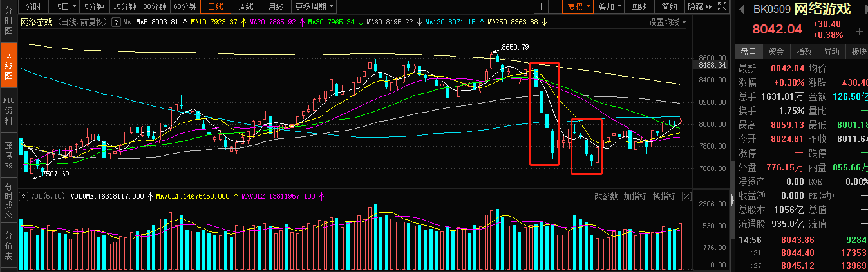Image resolution: width=868 pixels, height=272 pixels.
Task: Click 换指标 to change indicator
Action: [665, 196]
